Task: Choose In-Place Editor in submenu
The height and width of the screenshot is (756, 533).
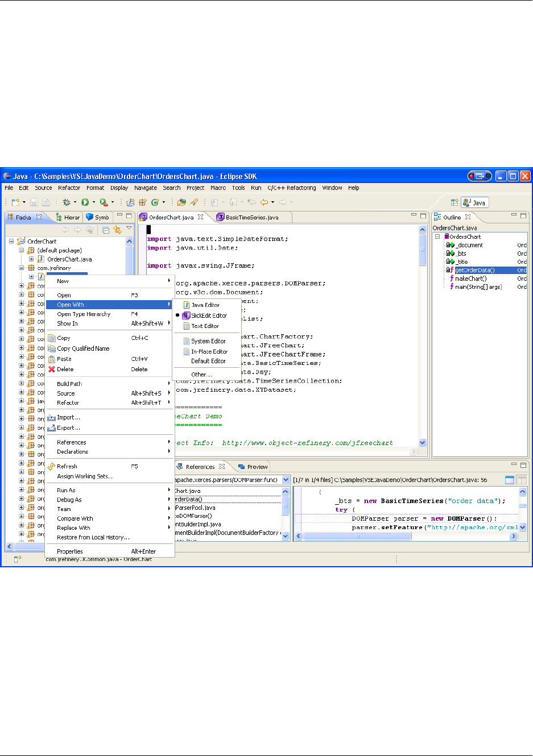Action: (206, 352)
